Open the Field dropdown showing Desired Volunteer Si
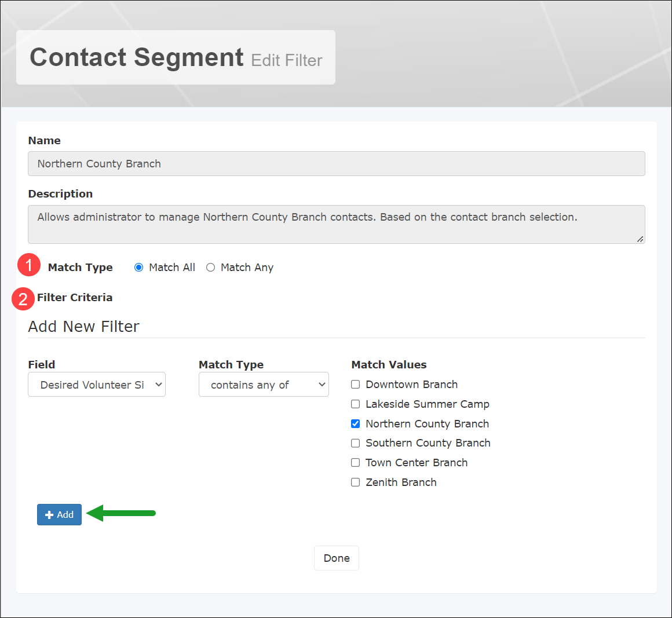Screen dimensions: 672x618 coord(96,384)
